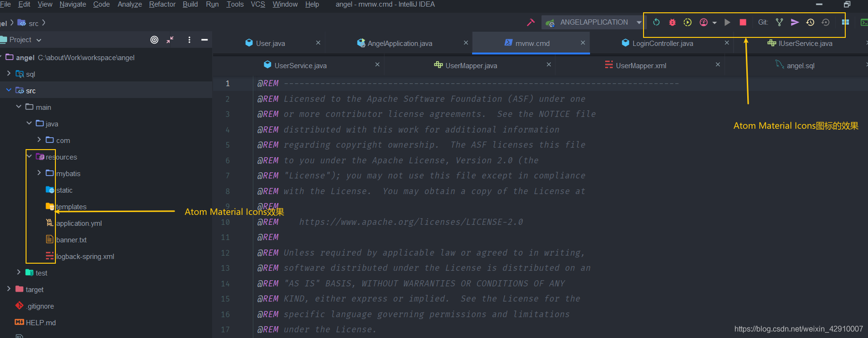Switch to the AngelApplication.java tab
Image resolution: width=868 pixels, height=338 pixels.
click(400, 43)
